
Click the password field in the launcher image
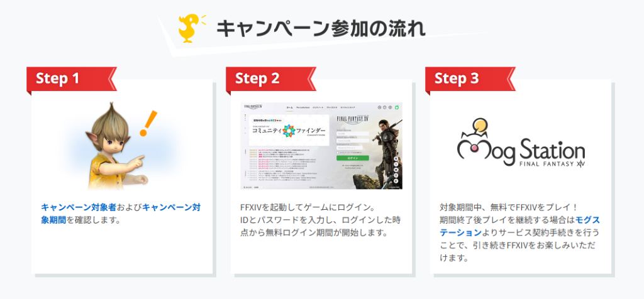pos(353,141)
